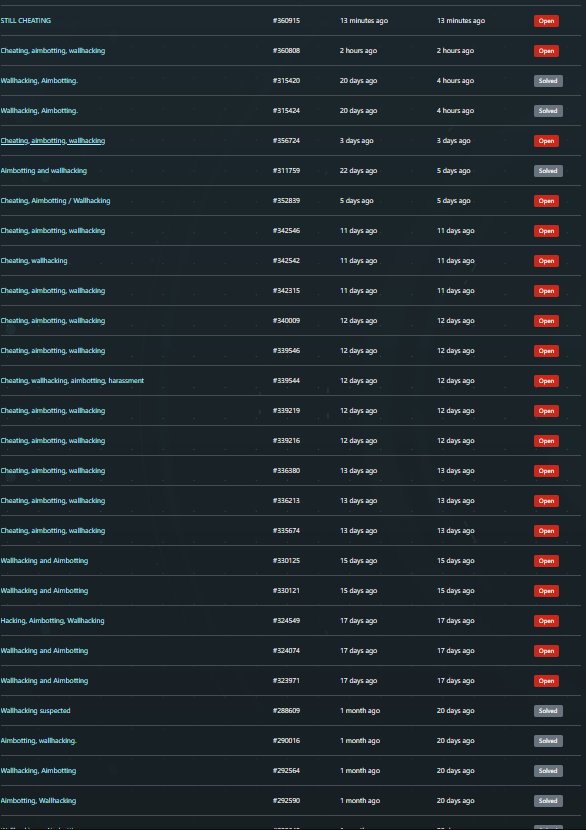
Task: Open the Wallhacking suspected ticket
Action: (35, 710)
